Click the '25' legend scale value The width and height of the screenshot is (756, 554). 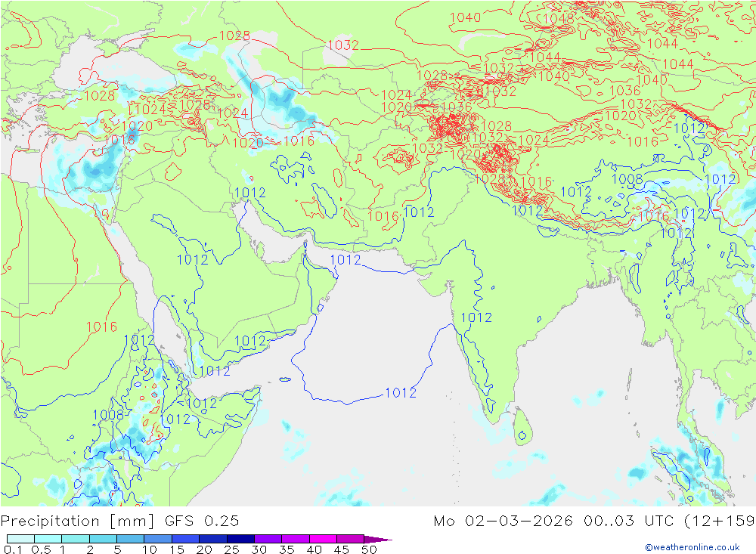click(x=232, y=549)
